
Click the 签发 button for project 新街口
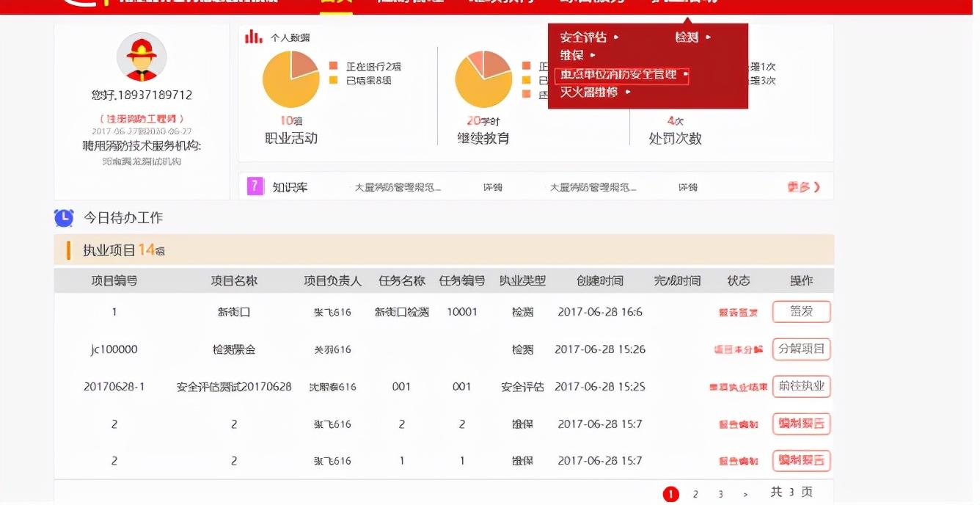801,312
